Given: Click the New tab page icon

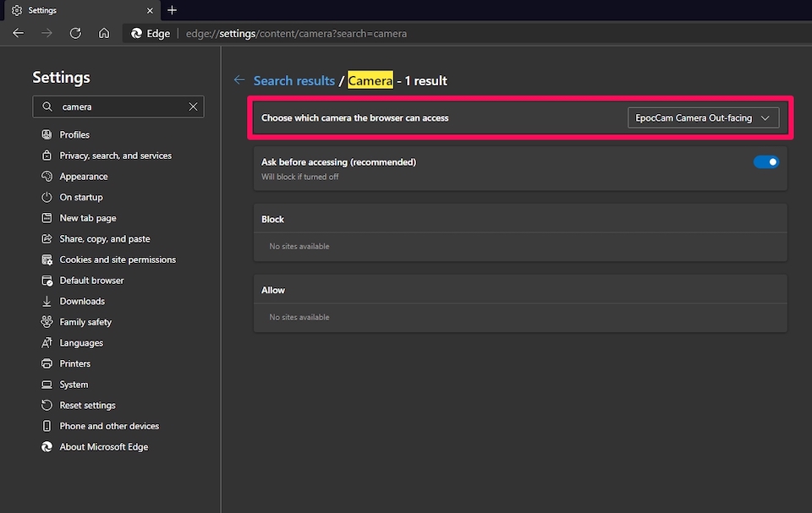Looking at the screenshot, I should pyautogui.click(x=47, y=218).
